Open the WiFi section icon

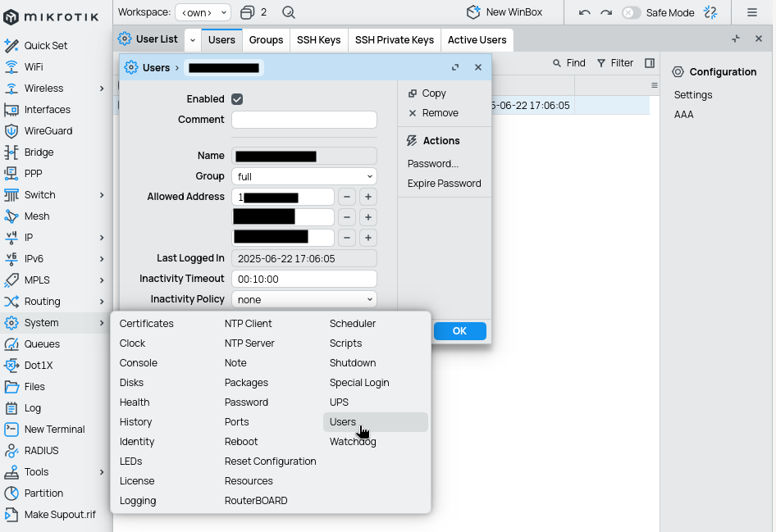tap(11, 66)
